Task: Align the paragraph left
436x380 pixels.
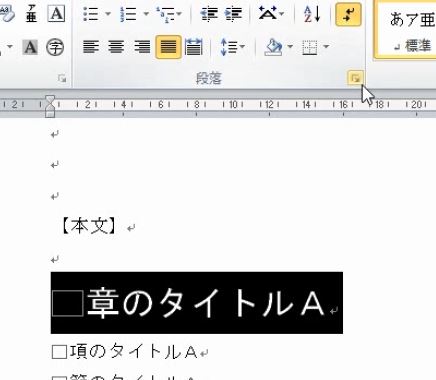Action: pos(91,47)
